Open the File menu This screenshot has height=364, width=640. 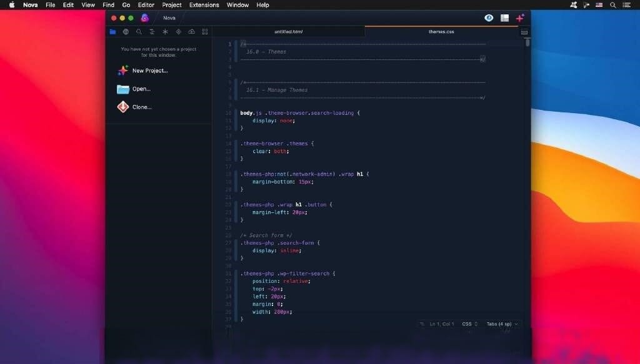50,5
